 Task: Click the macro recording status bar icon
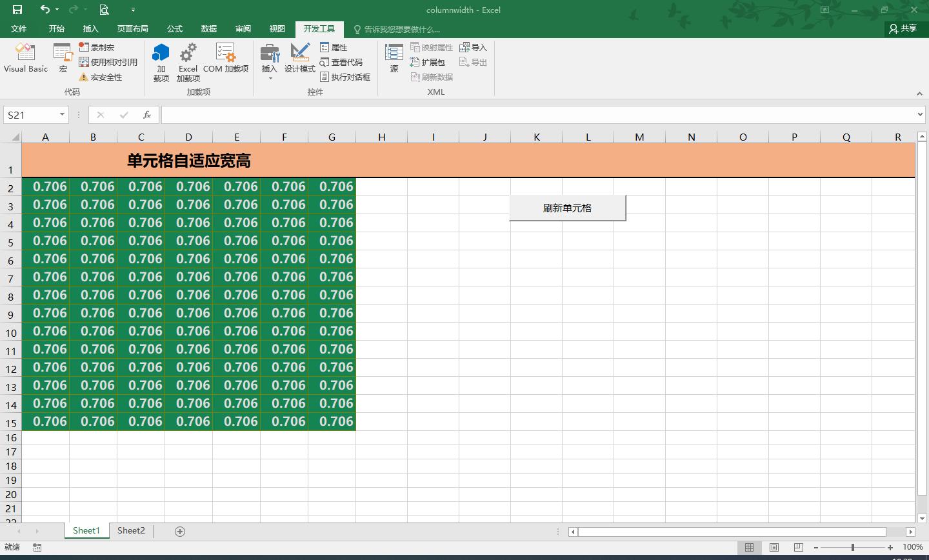[x=37, y=547]
